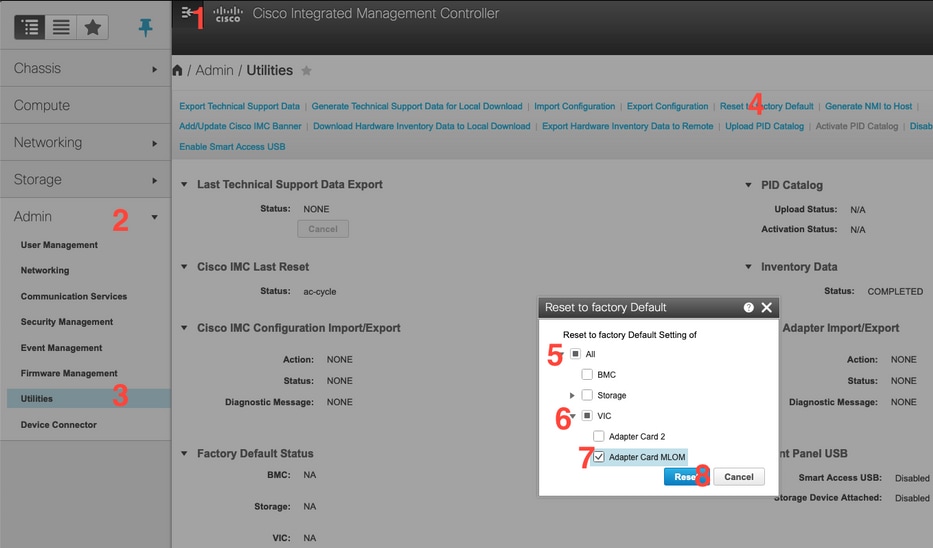Toggle the VIC checkbox
The width and height of the screenshot is (933, 548).
(587, 415)
